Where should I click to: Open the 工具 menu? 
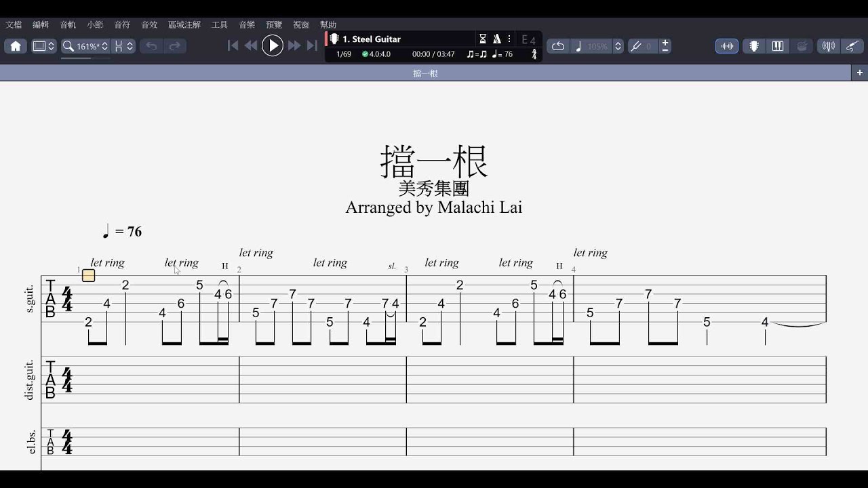click(220, 24)
